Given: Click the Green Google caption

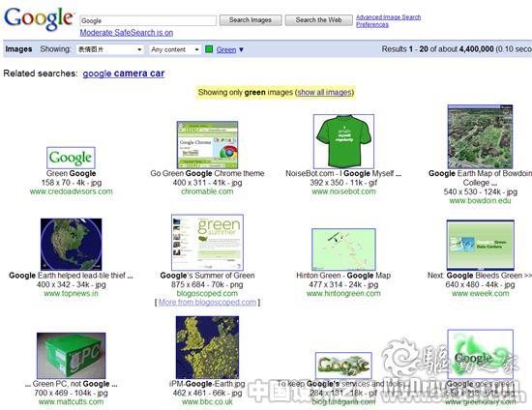Looking at the screenshot, I should tap(71, 174).
